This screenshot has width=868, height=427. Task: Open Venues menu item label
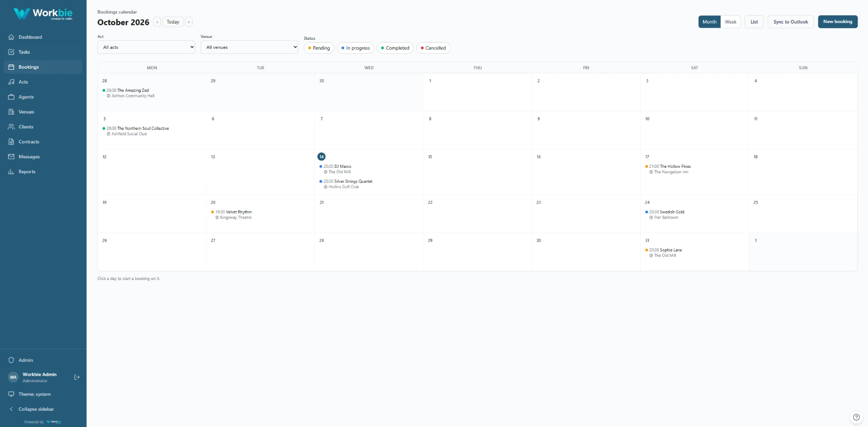(26, 112)
